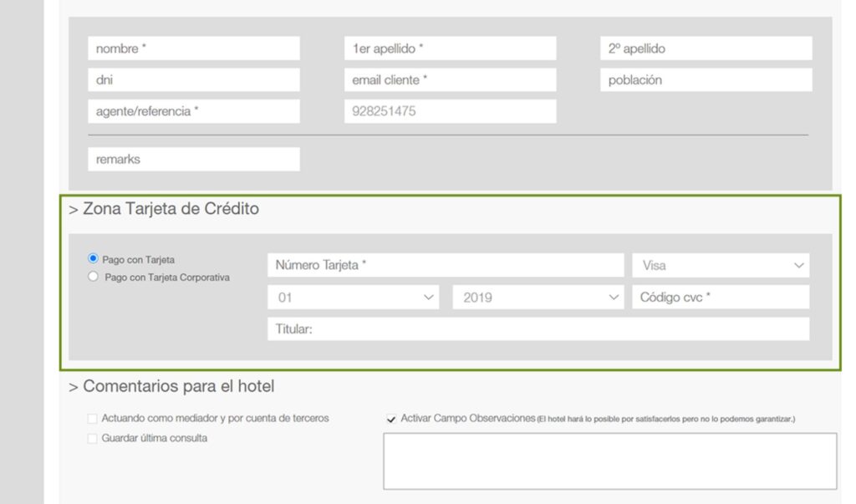Viewport: 856px width, 504px height.
Task: Enable Actuando como mediador checkbox
Action: (92, 418)
